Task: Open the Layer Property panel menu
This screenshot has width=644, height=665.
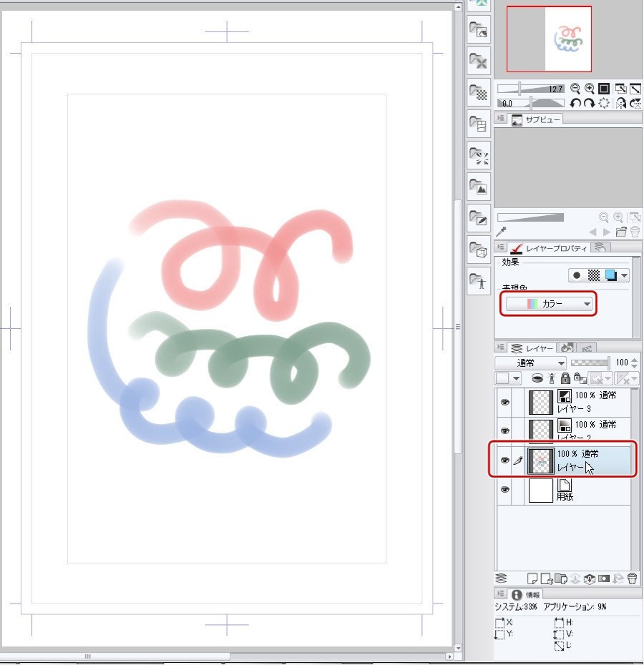Action: 501,247
